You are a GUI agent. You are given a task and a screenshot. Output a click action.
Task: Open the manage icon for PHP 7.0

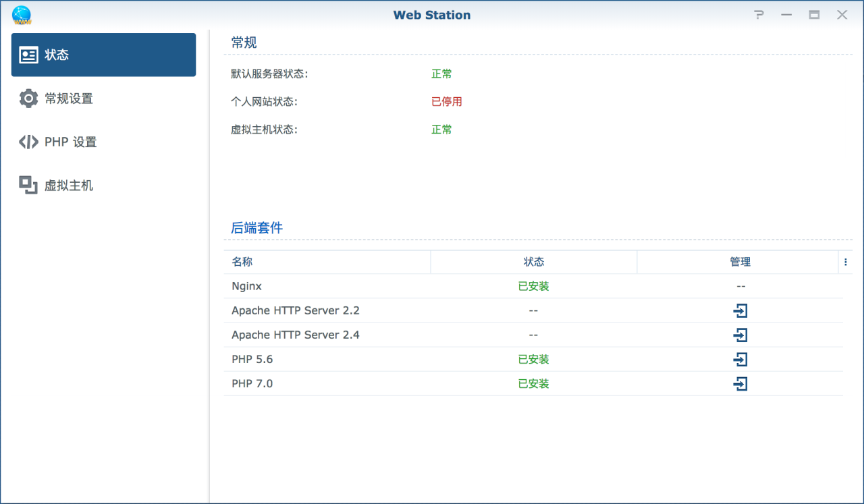[740, 383]
